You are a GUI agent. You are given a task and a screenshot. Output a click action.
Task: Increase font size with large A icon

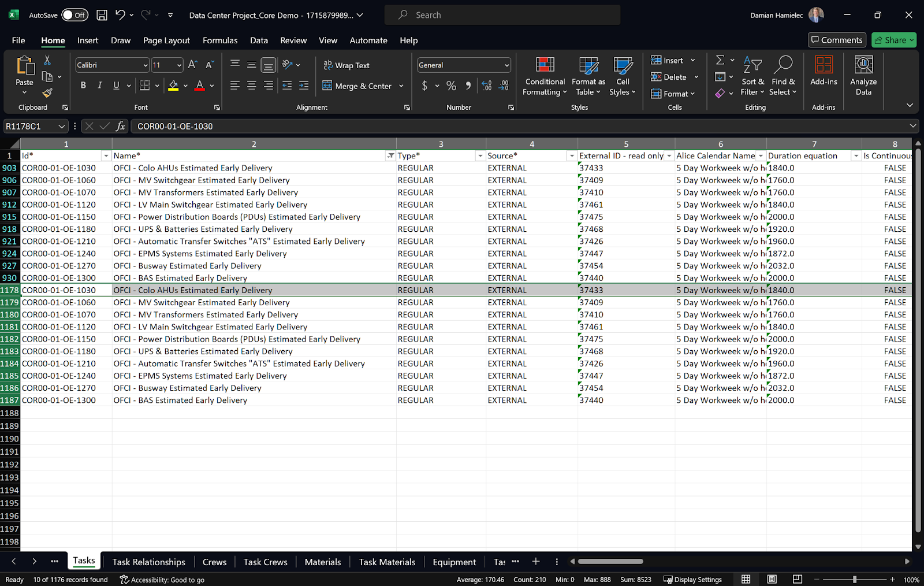[x=193, y=65]
